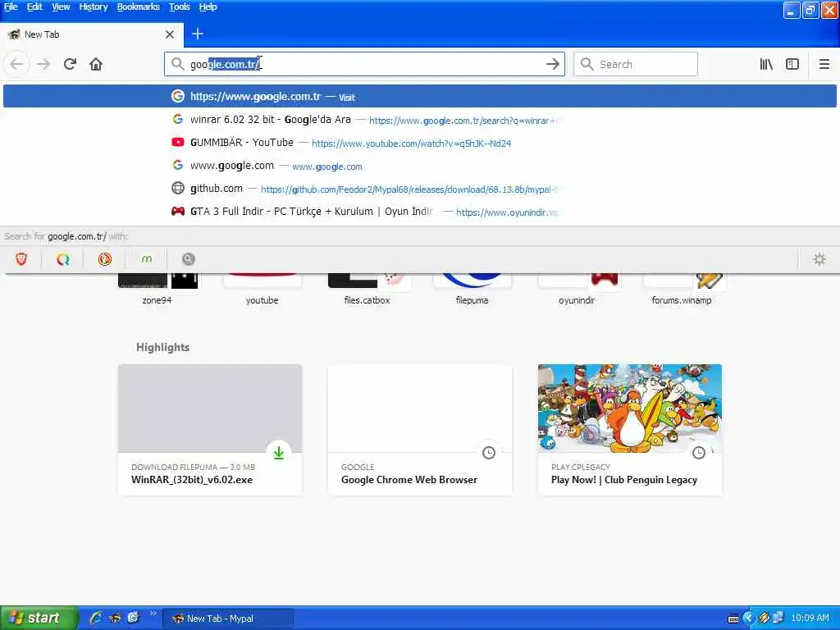Open the Bookmarks menu
The height and width of the screenshot is (630, 840).
point(138,7)
